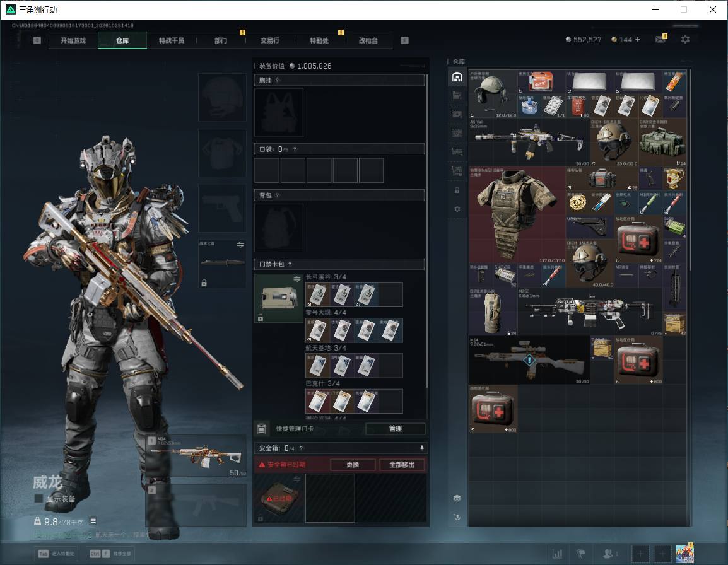Click the warehouse grid scrollbar
728x565 pixels.
point(690,170)
